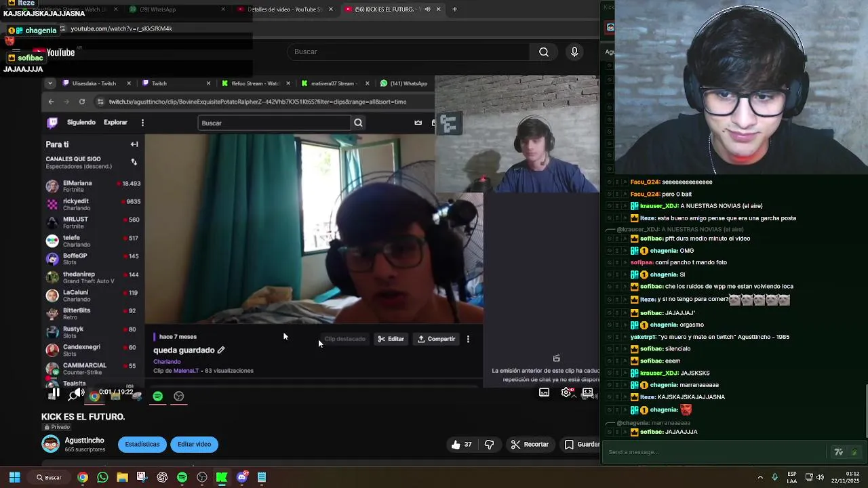Select the Ulisesdaka - Twitch tab
The height and width of the screenshot is (488, 868).
coord(94,83)
